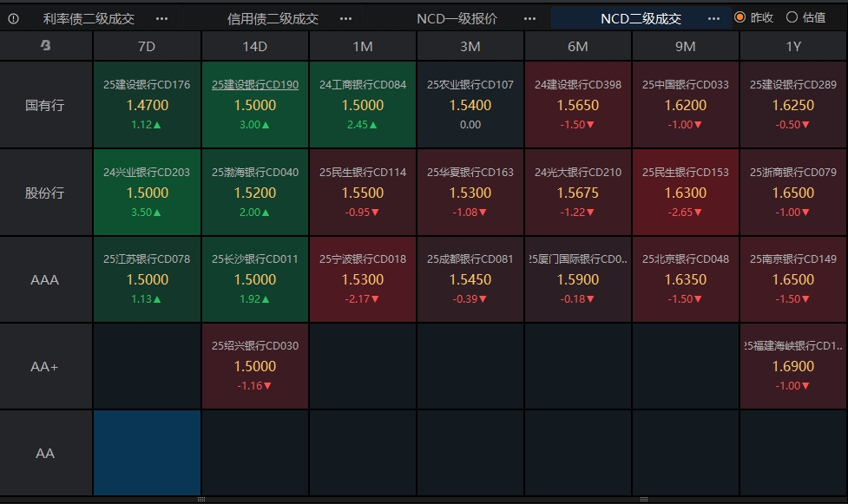This screenshot has width=848, height=504.
Task: Click the 25渤海银行CD040 cell
Action: [254, 192]
